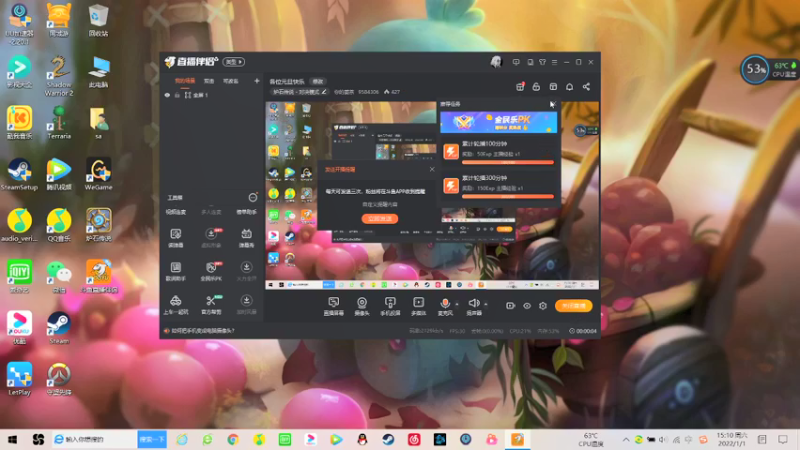Click the calendar box icon beside the bell
Image resolution: width=800 pixels, height=450 pixels.
pos(553,87)
